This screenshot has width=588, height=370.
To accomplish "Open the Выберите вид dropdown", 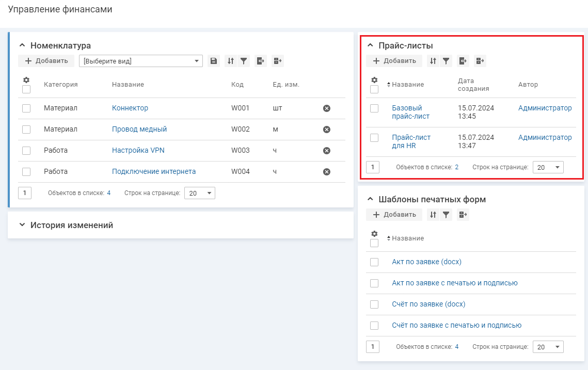I will point(140,61).
